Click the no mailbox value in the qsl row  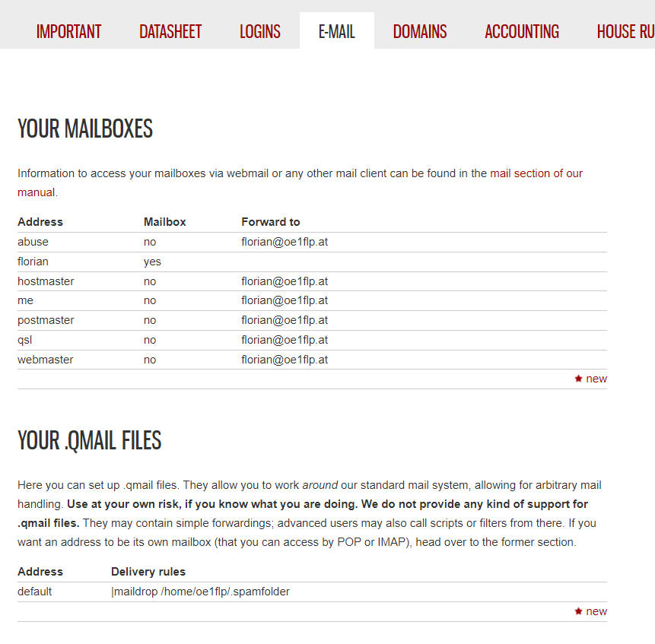(x=150, y=340)
